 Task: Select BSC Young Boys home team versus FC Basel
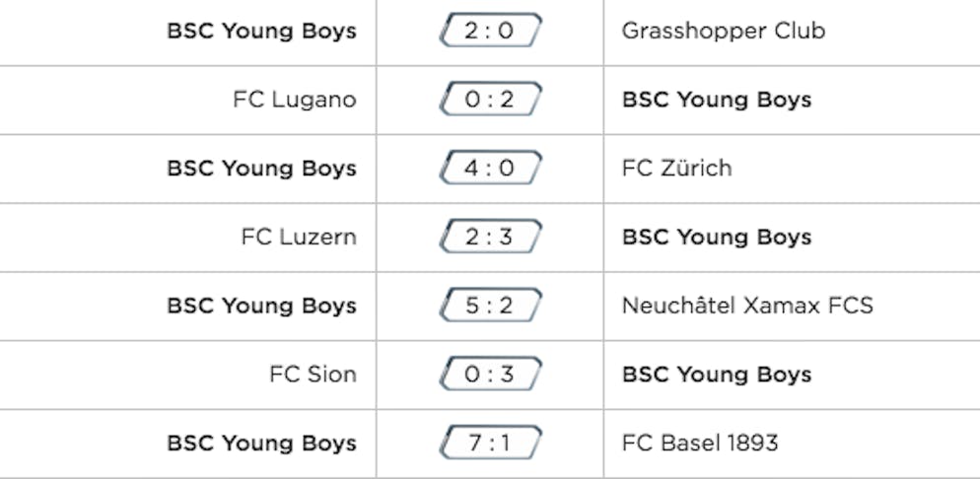pos(262,444)
